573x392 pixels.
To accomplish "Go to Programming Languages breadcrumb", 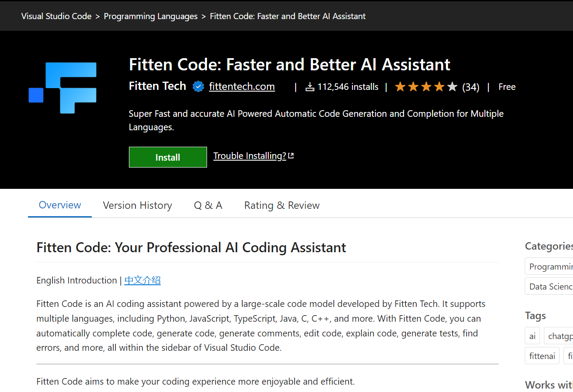I will tap(151, 16).
